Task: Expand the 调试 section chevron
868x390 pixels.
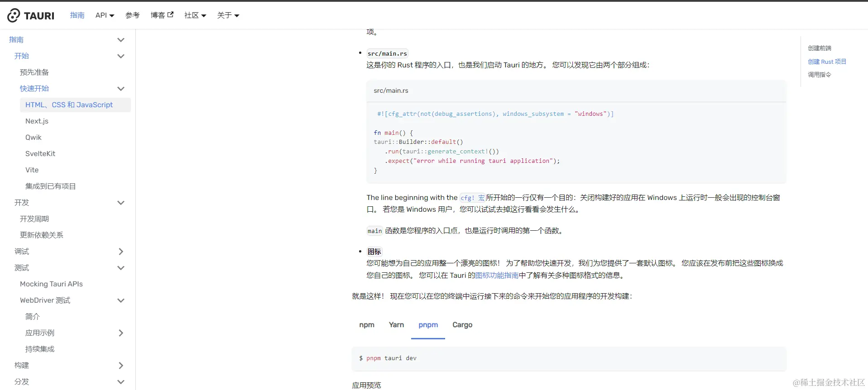Action: [121, 252]
